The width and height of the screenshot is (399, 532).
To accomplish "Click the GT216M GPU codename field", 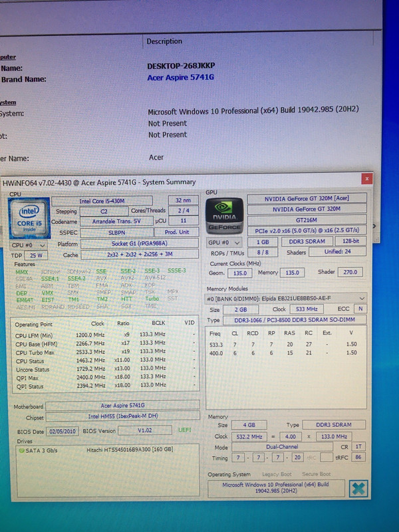I will pyautogui.click(x=307, y=220).
